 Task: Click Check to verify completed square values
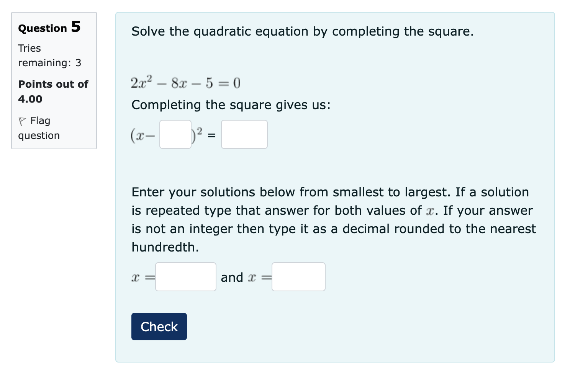pyautogui.click(x=159, y=326)
